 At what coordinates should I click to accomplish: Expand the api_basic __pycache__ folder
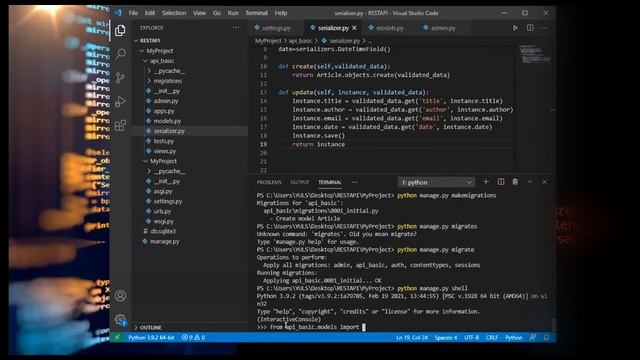point(170,71)
